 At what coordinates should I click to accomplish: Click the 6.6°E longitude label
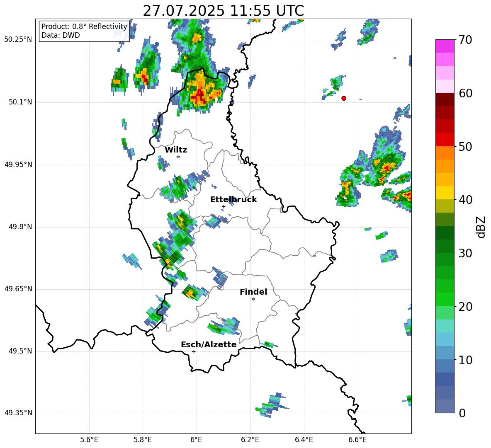357,440
